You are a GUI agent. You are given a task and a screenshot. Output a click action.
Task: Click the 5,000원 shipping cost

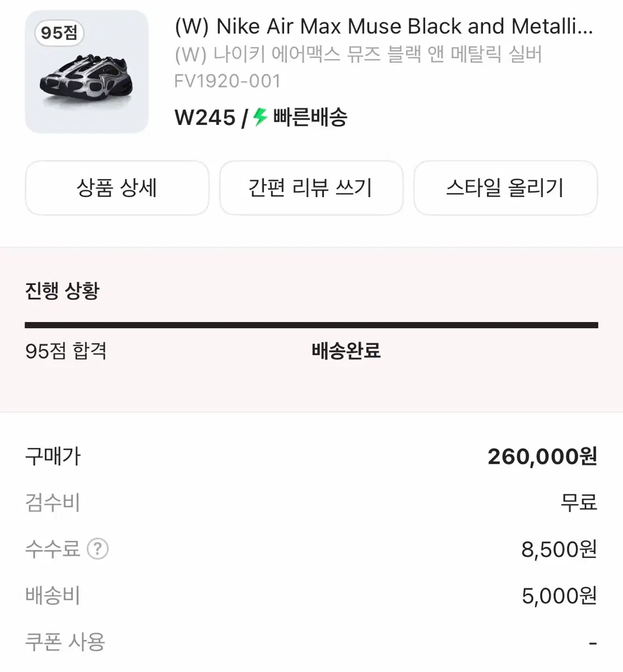(x=559, y=596)
